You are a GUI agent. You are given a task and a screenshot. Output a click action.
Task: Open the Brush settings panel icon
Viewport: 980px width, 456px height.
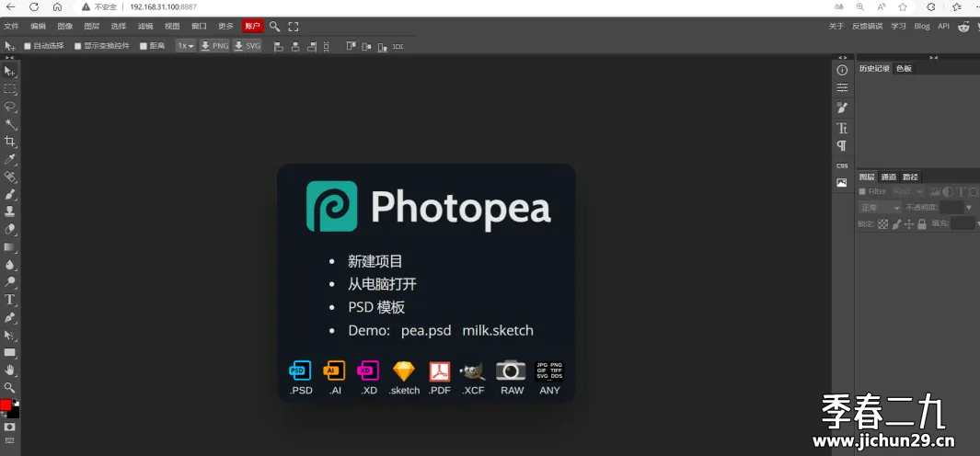tap(842, 108)
